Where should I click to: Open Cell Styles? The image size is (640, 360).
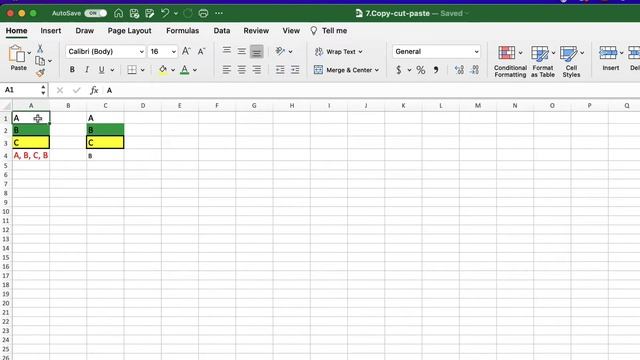coord(571,61)
